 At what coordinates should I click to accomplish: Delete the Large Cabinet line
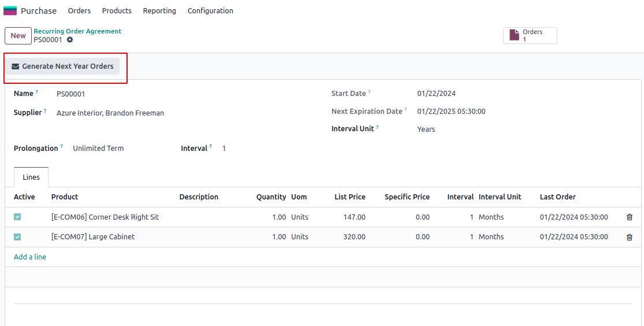(x=629, y=237)
